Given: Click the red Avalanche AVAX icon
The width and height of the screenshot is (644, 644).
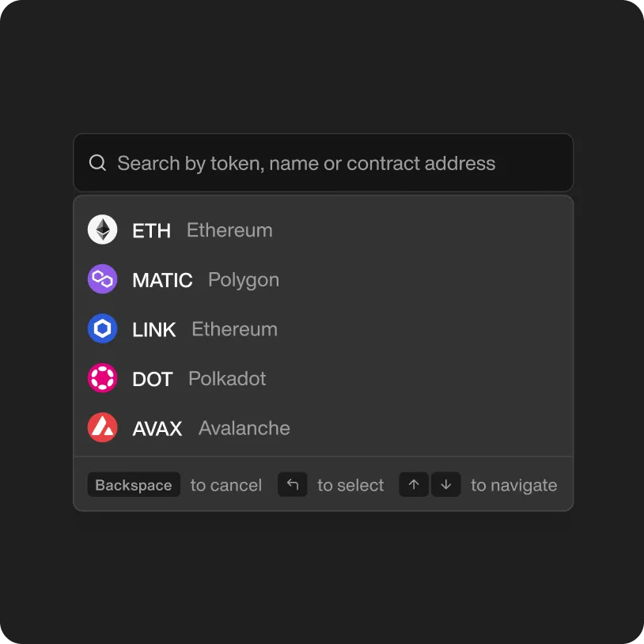Looking at the screenshot, I should [x=102, y=427].
